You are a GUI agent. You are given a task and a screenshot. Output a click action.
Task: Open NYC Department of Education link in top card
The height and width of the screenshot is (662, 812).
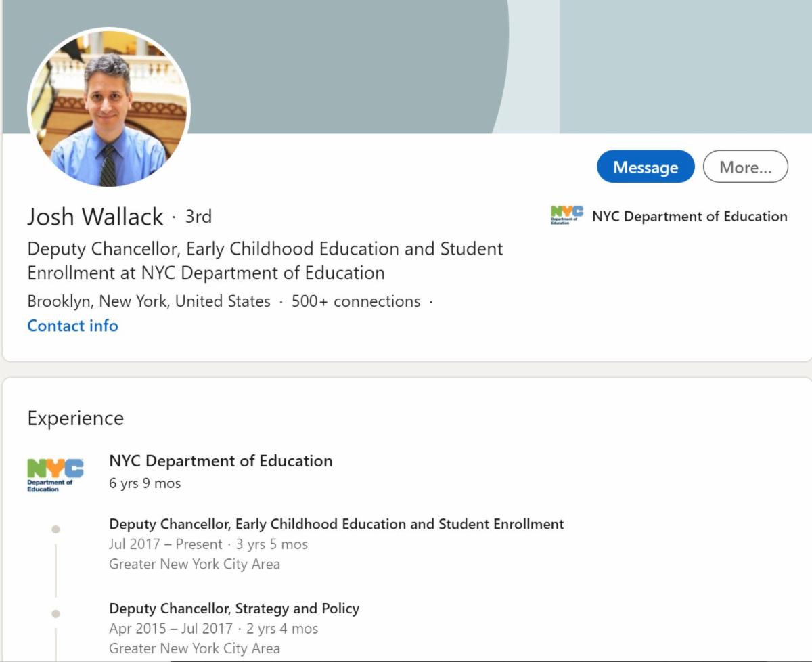pos(689,217)
